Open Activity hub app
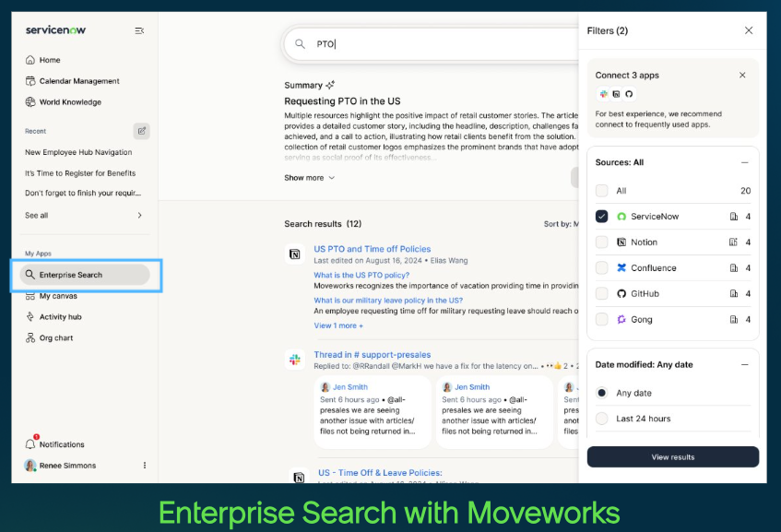 coord(53,317)
